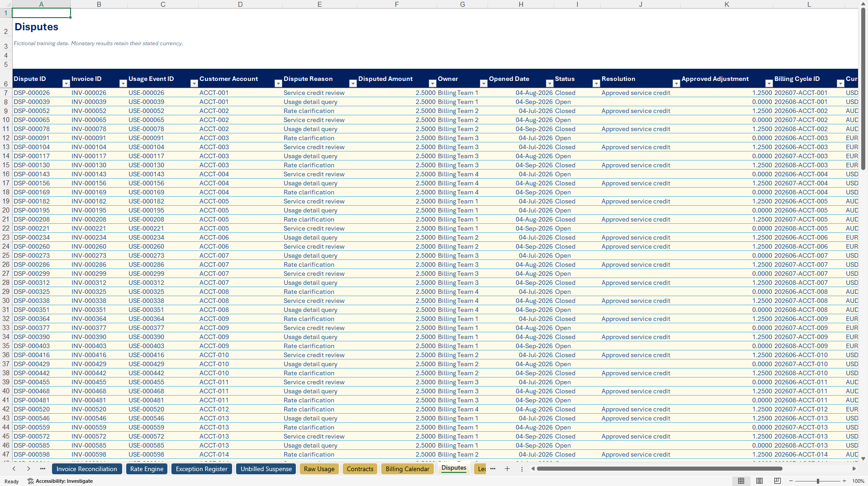This screenshot has width=868, height=486.
Task: Select cell A1
Action: [x=41, y=13]
